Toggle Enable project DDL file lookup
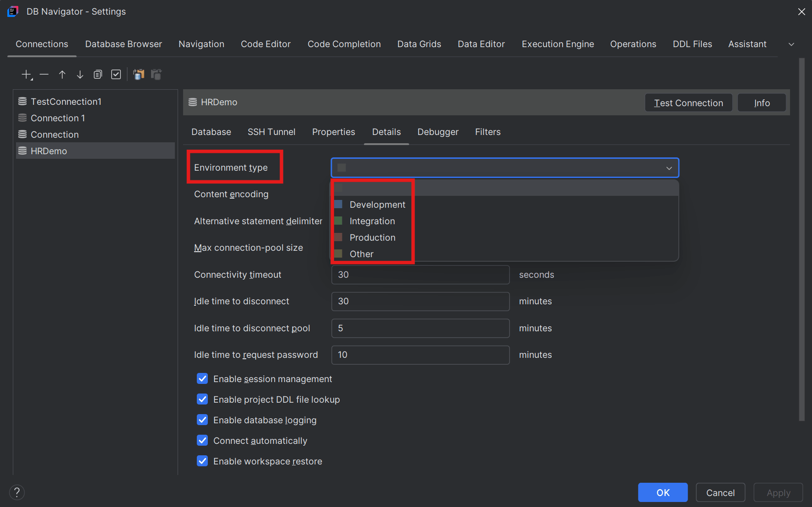The height and width of the screenshot is (507, 812). pyautogui.click(x=202, y=399)
